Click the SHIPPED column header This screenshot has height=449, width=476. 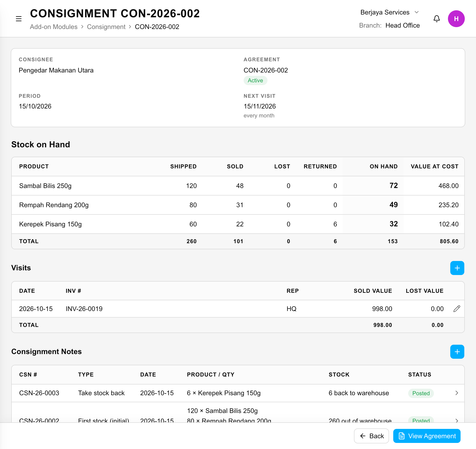click(183, 167)
